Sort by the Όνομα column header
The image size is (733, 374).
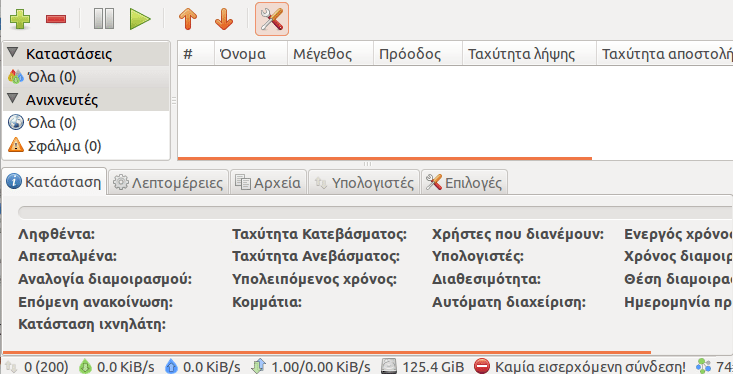(251, 54)
